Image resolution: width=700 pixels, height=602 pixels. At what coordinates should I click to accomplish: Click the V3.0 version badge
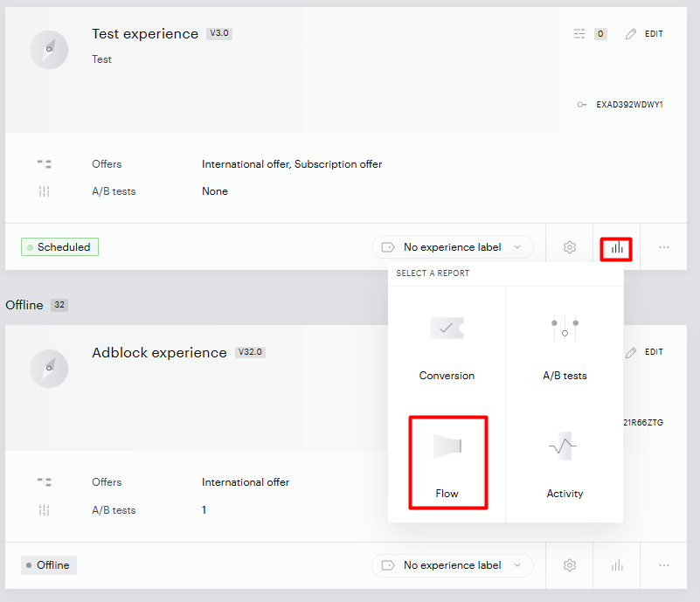pos(219,33)
